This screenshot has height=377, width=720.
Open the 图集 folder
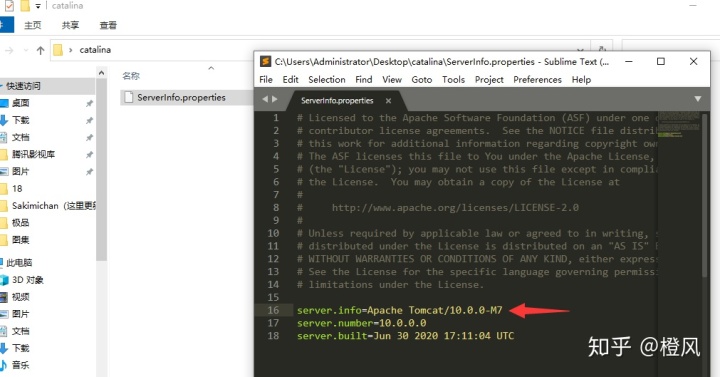[20, 240]
